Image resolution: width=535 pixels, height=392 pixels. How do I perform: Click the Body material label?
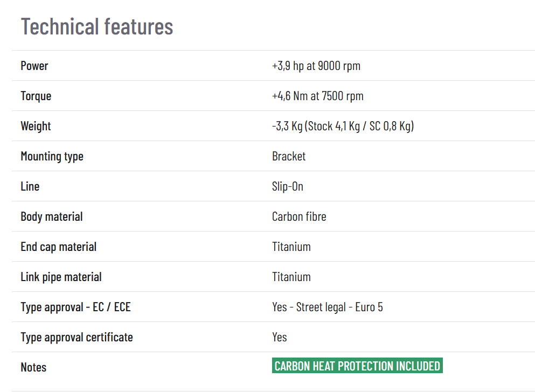click(x=52, y=216)
